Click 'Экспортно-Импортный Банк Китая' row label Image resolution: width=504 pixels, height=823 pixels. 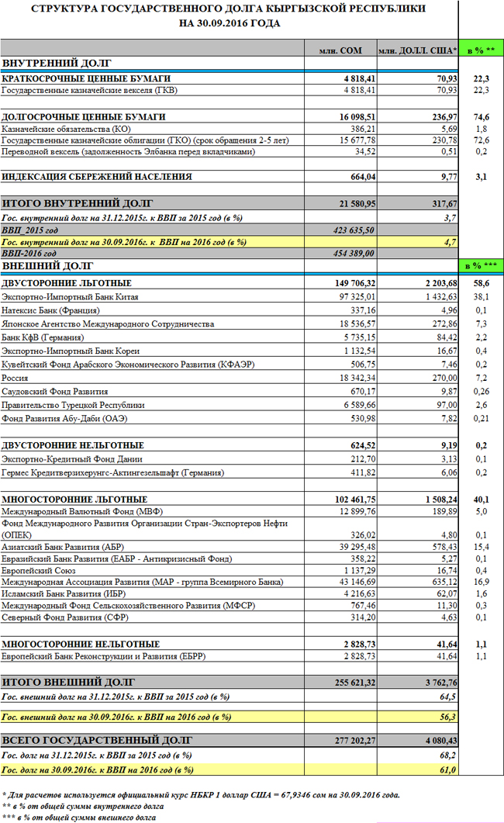(70, 296)
